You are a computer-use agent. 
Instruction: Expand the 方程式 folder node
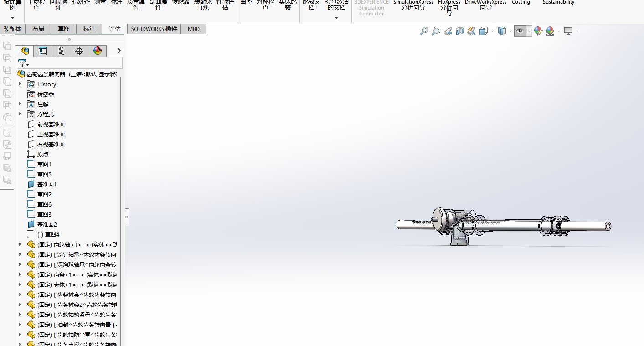pos(20,114)
